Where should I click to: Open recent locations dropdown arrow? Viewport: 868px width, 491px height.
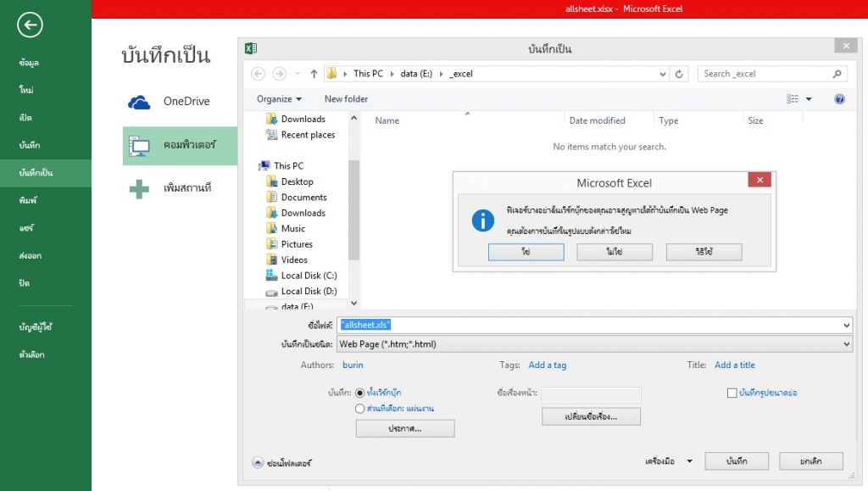pyautogui.click(x=298, y=74)
